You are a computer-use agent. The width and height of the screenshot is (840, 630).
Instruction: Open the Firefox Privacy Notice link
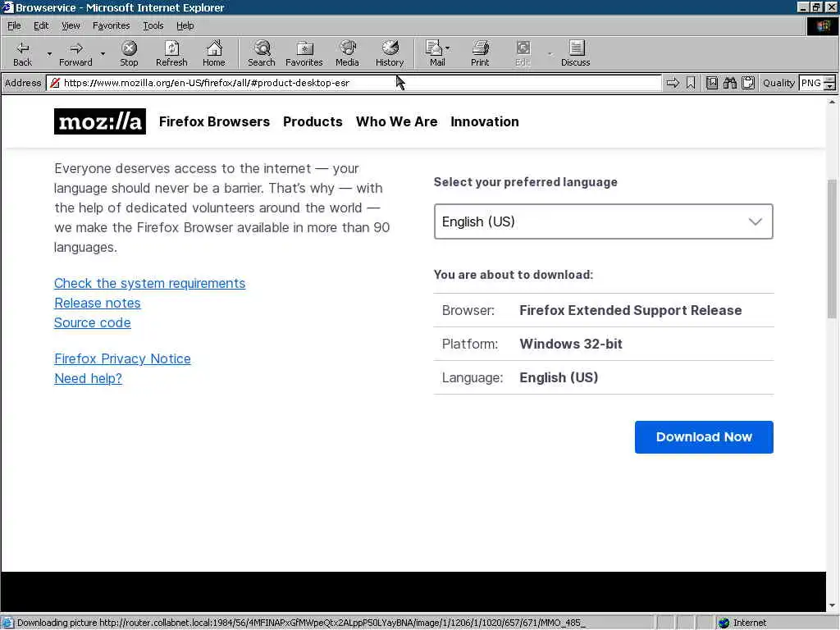pos(122,359)
